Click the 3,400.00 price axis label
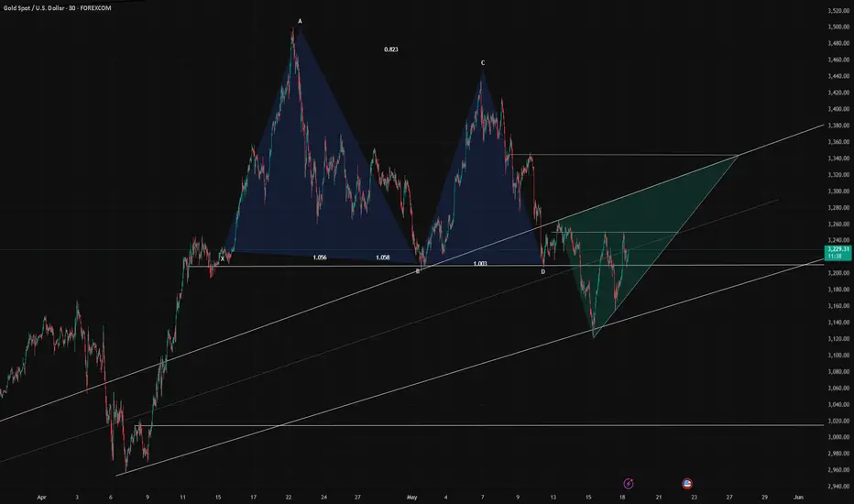 coord(838,109)
